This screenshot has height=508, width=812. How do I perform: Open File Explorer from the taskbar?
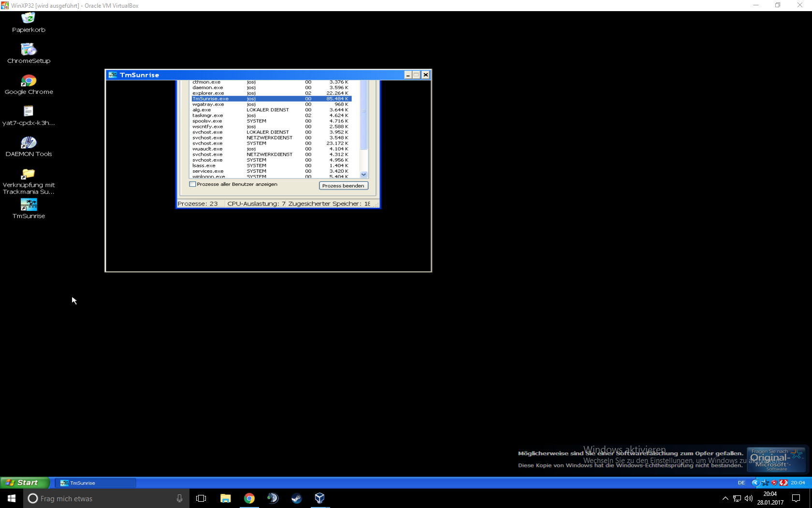click(225, 498)
